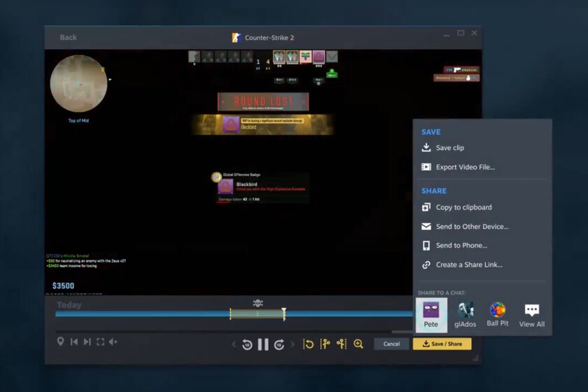588x392 pixels.
Task: Toggle fullscreen playback
Action: [101, 342]
